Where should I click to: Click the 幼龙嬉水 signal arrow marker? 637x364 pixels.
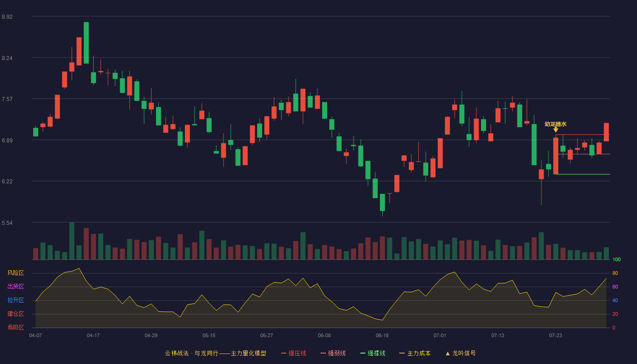point(556,130)
